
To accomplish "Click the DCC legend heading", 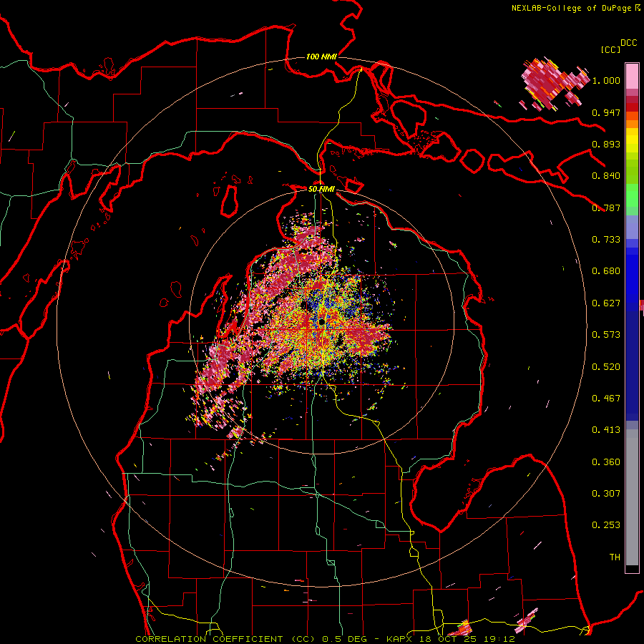I will click(629, 43).
